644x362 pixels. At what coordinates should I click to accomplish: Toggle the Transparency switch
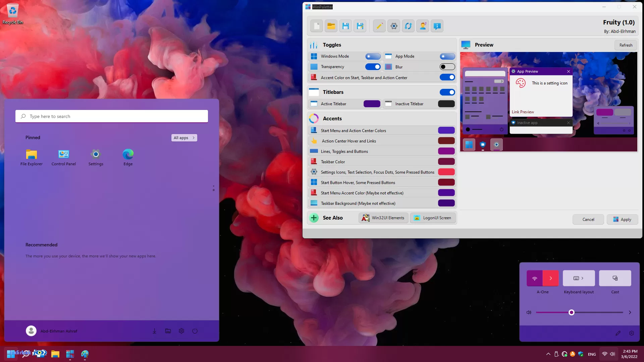coord(373,67)
